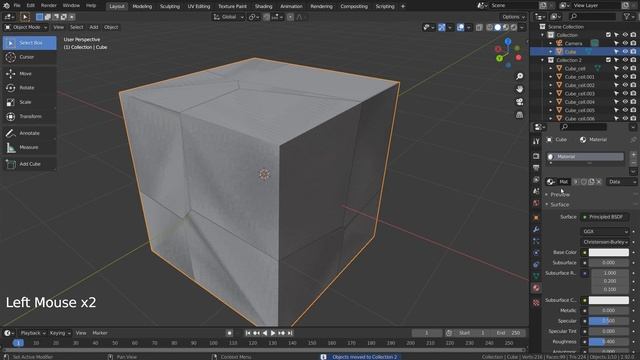Hide the Cube in viewport
Screen dimensions: 640x360
point(625,52)
